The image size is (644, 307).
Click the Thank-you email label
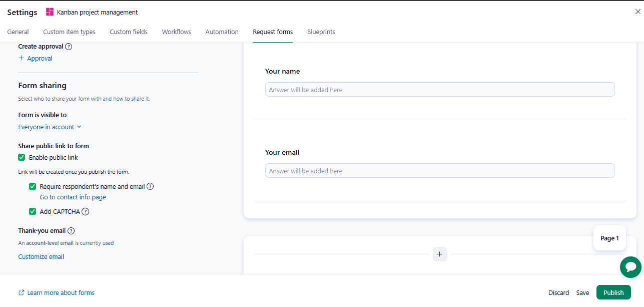point(42,231)
